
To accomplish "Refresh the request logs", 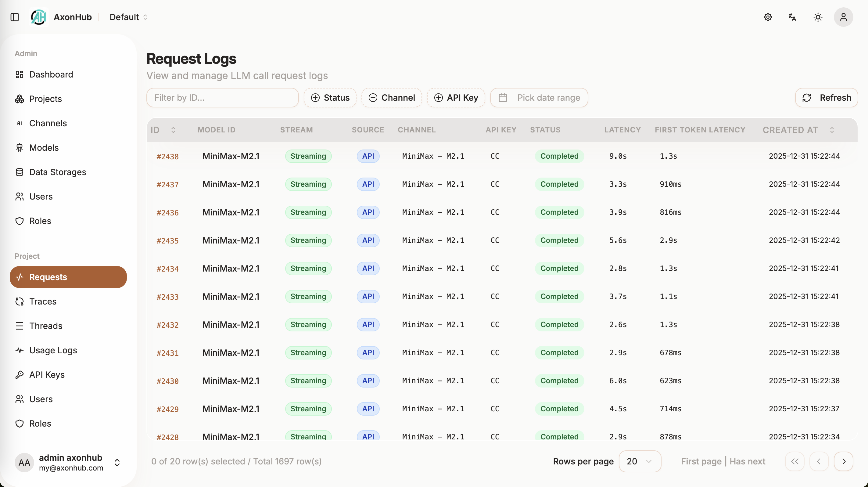I will (x=826, y=97).
